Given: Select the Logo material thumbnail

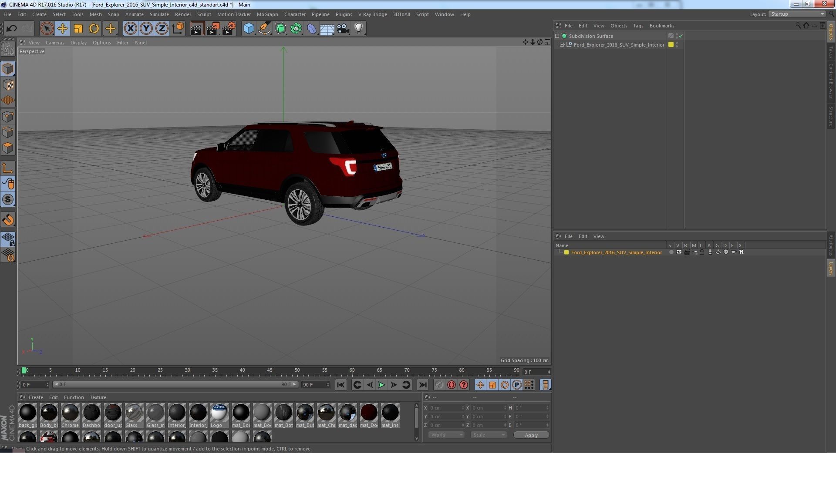Looking at the screenshot, I should click(x=219, y=415).
